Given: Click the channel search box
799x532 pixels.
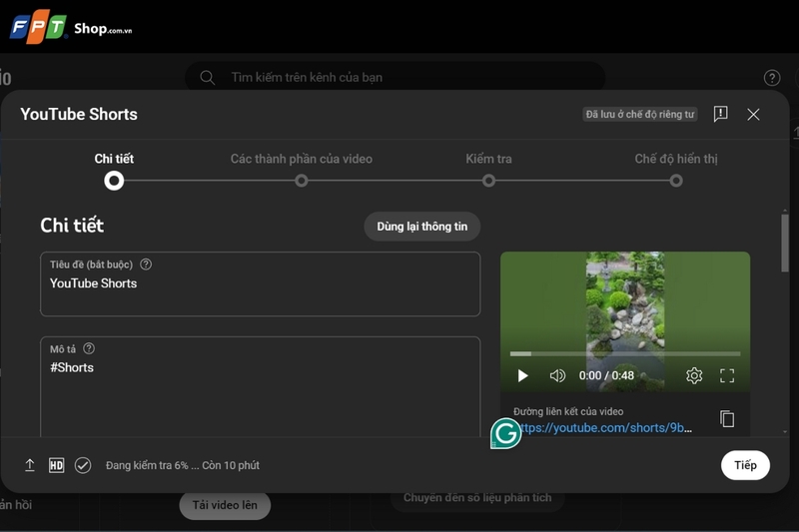Looking at the screenshot, I should point(395,78).
